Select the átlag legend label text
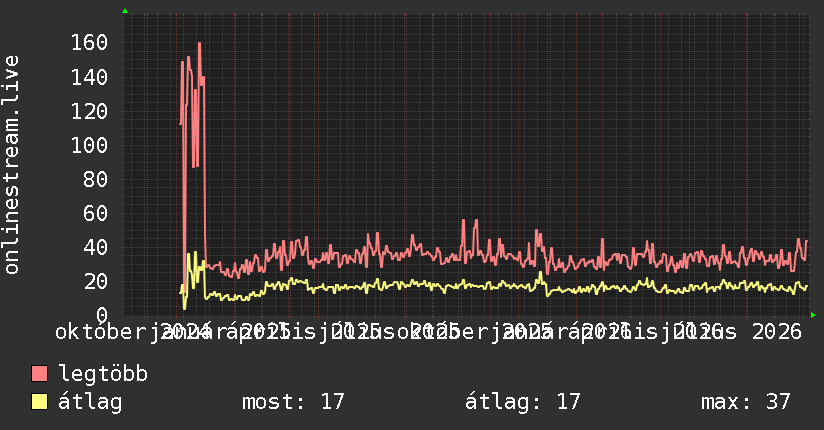Screen dimensions: 824x430 90,402
